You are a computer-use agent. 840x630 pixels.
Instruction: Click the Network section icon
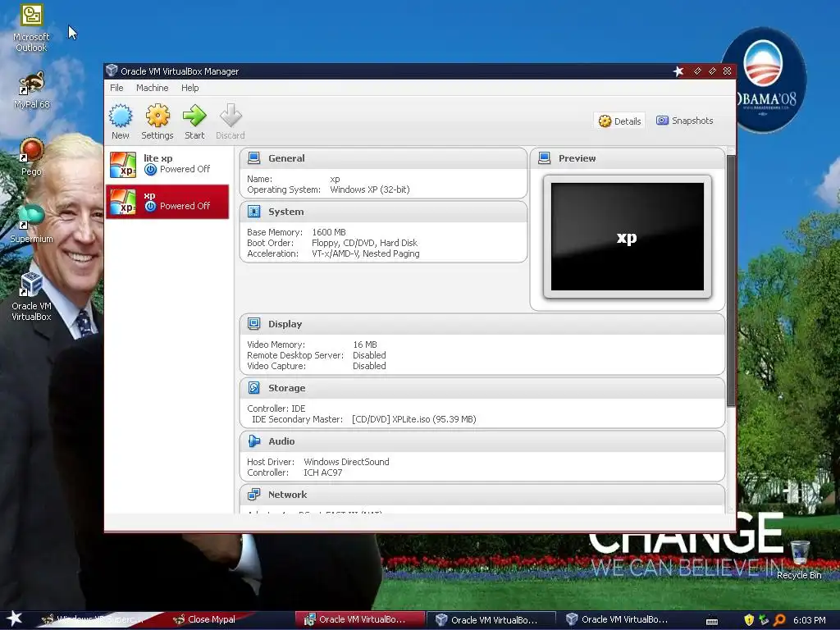(x=254, y=495)
